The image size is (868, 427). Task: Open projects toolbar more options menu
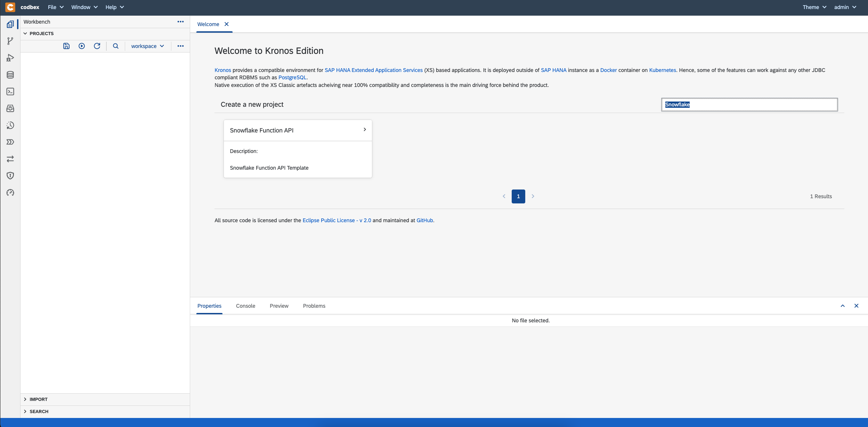[180, 46]
